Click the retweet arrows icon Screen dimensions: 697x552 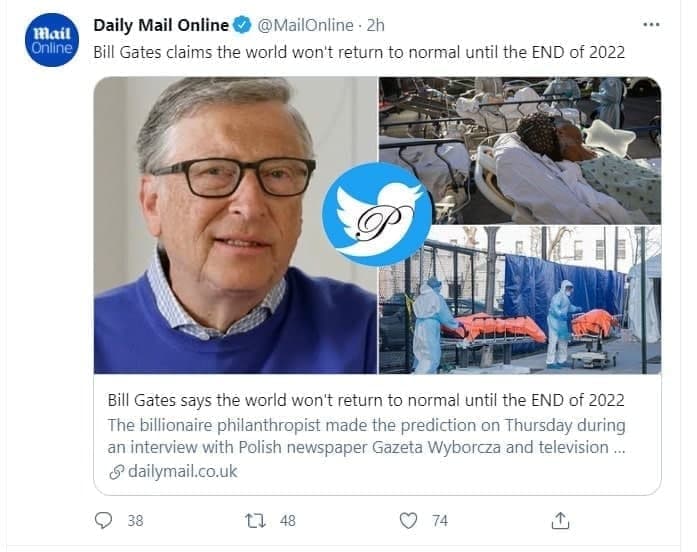253,520
